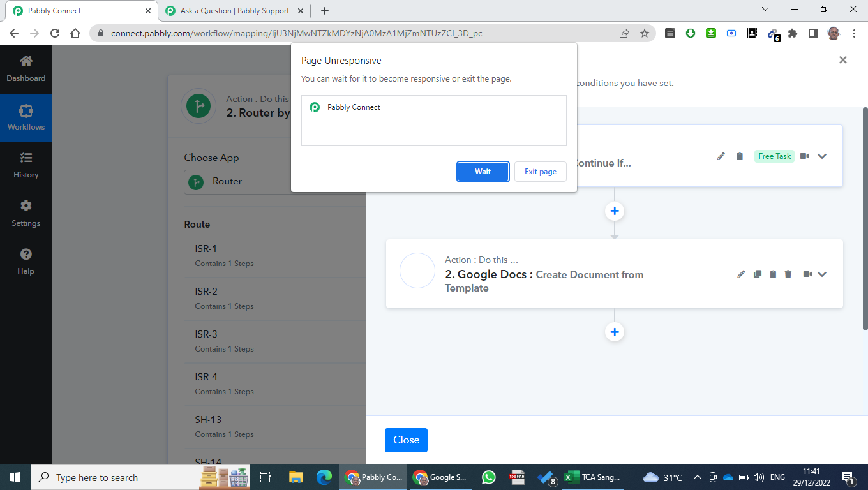Show hidden system tray icons chevron

(x=697, y=477)
